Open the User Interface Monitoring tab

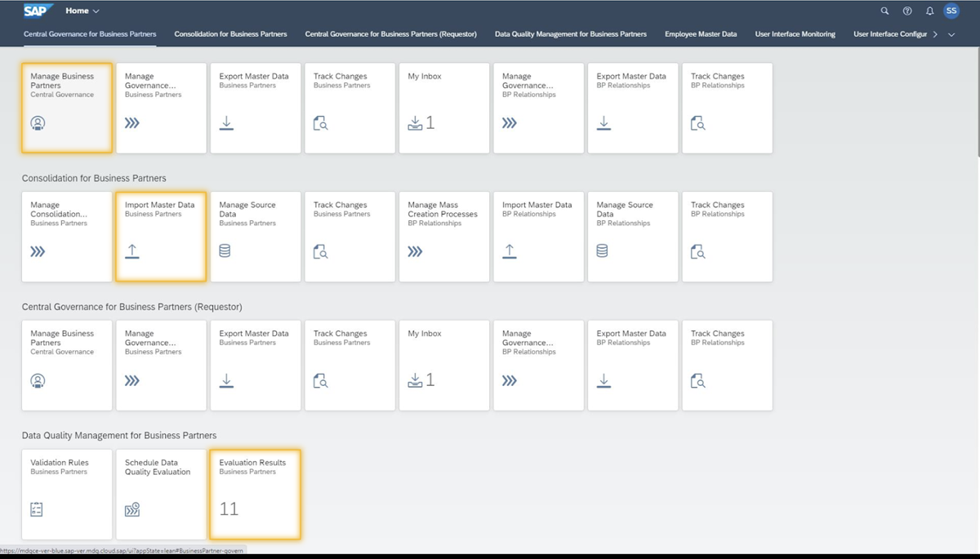[x=795, y=34]
